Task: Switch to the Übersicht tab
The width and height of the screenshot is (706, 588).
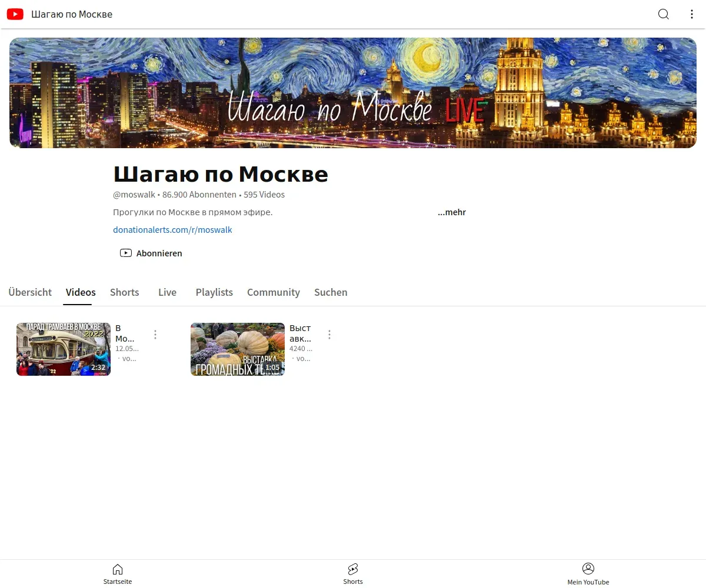Action: click(30, 292)
